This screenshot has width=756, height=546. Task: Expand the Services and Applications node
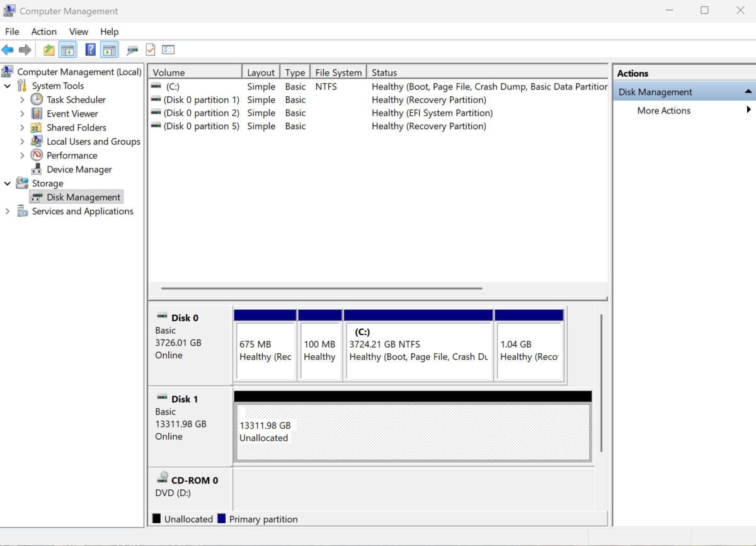click(8, 211)
